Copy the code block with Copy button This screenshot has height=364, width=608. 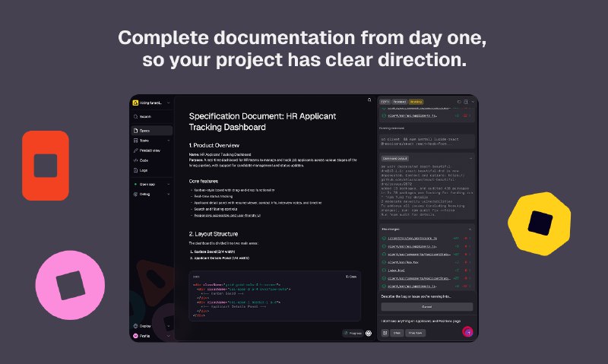coord(351,276)
